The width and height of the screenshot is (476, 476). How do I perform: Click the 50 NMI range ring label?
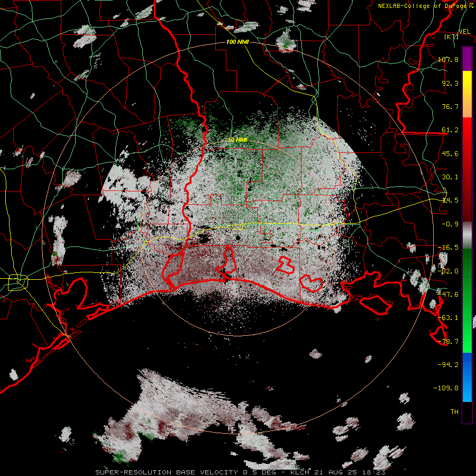[x=237, y=140]
